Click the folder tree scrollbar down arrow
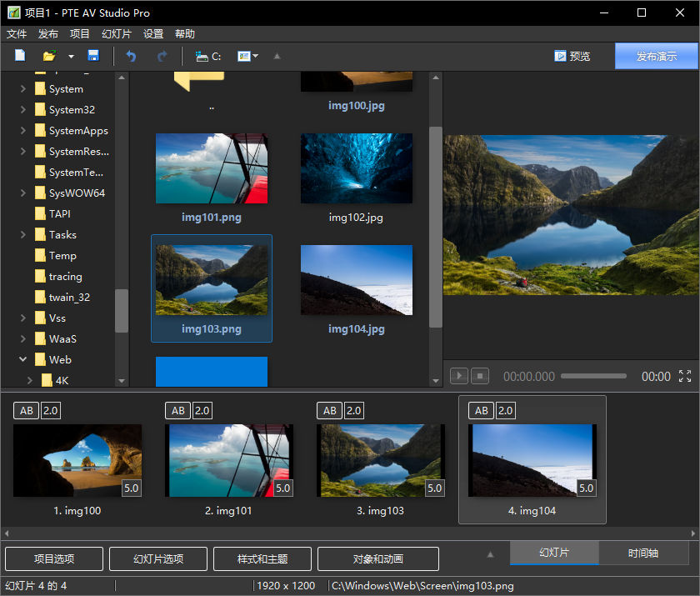This screenshot has width=700, height=596. pyautogui.click(x=122, y=381)
